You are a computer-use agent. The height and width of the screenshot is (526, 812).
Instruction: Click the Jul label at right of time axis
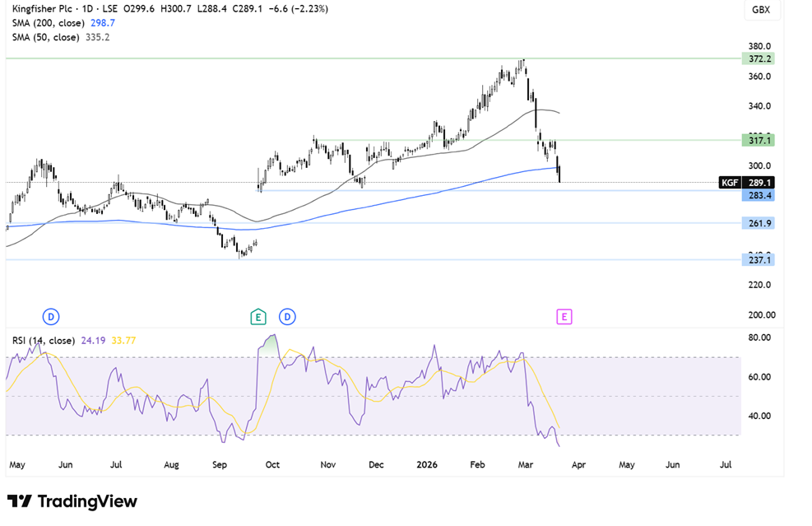726,464
